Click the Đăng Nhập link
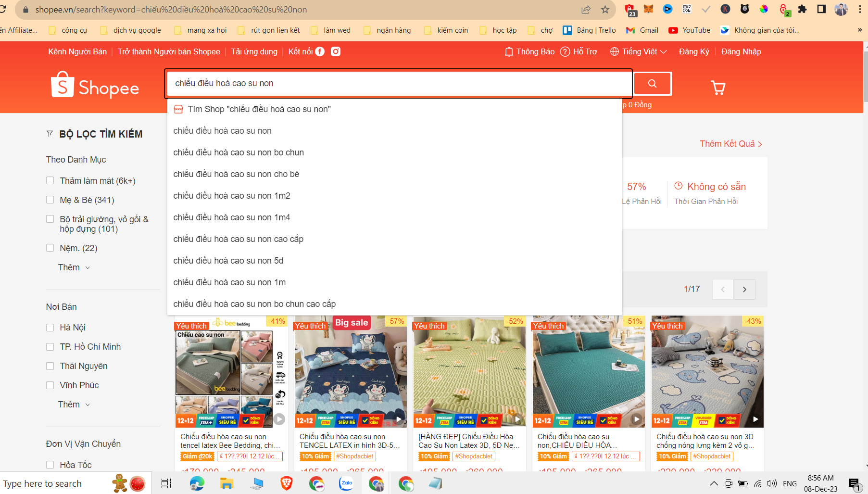Viewport: 868px width, 494px height. point(741,51)
